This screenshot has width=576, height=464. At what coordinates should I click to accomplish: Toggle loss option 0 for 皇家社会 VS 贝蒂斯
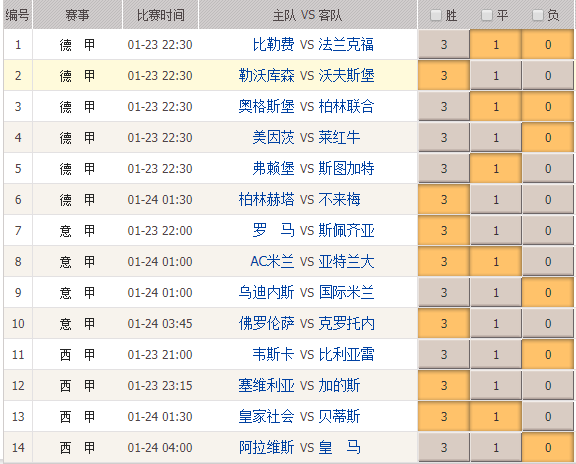(x=548, y=417)
